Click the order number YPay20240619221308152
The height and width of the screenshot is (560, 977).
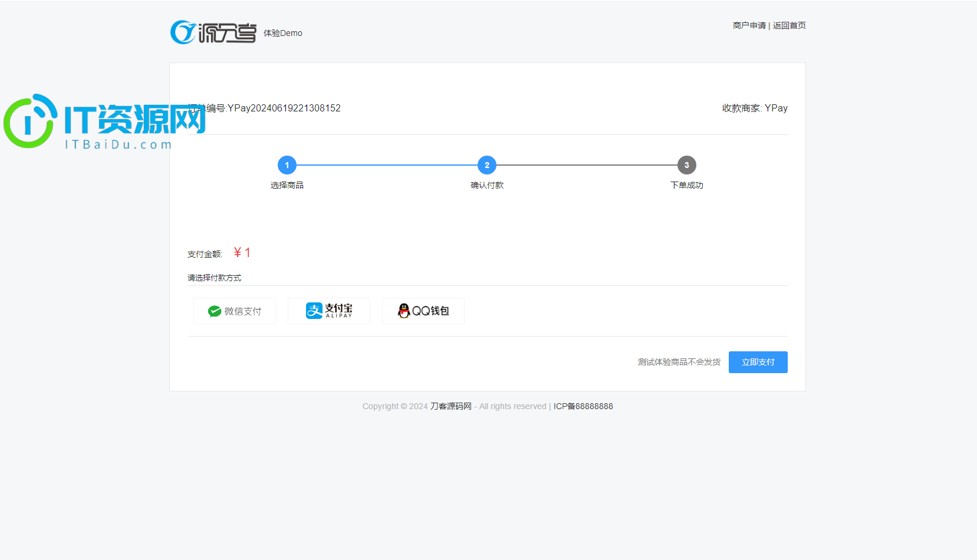click(284, 108)
